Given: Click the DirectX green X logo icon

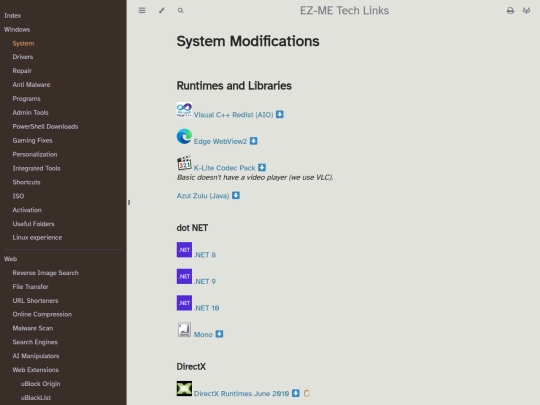Looking at the screenshot, I should coord(184,388).
